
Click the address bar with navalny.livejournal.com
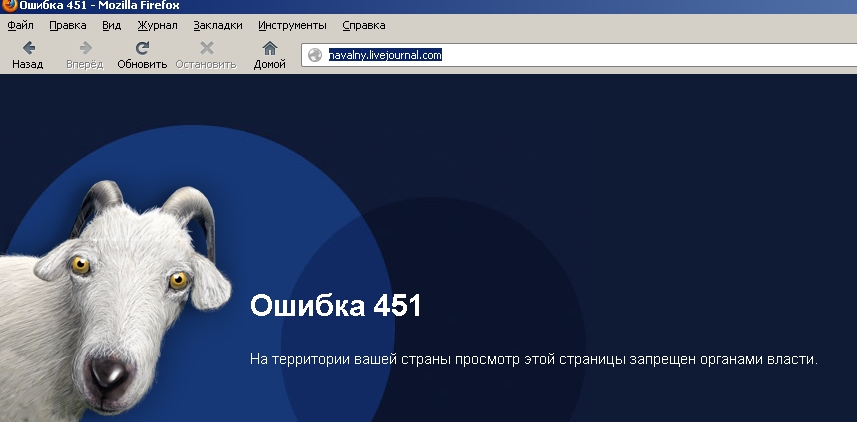[x=579, y=55]
